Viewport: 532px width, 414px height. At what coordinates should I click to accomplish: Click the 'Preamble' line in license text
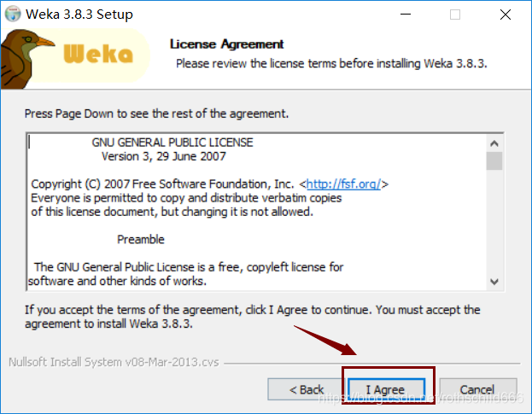coord(141,239)
